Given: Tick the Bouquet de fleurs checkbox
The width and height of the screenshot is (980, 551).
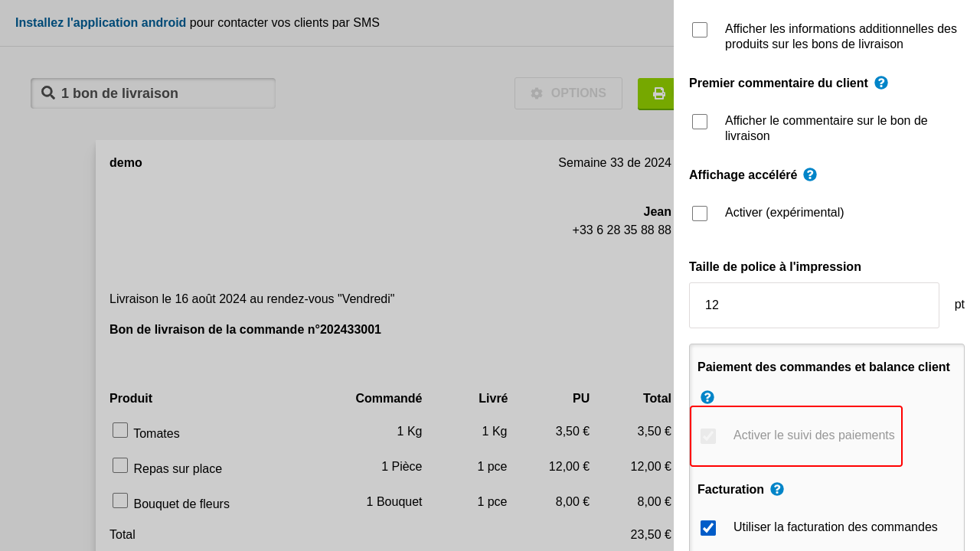Looking at the screenshot, I should pyautogui.click(x=120, y=500).
